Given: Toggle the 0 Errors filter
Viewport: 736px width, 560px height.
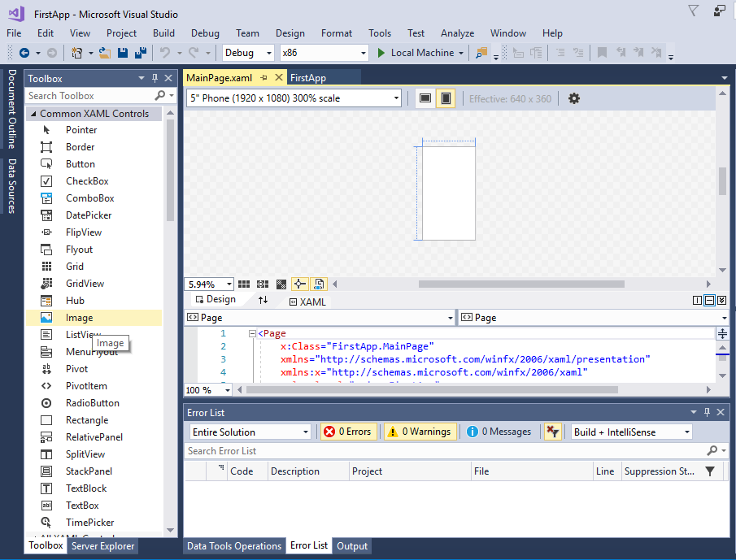Looking at the screenshot, I should [349, 432].
